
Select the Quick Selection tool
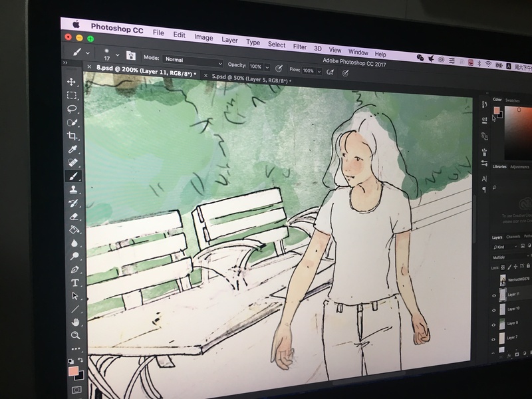click(72, 122)
